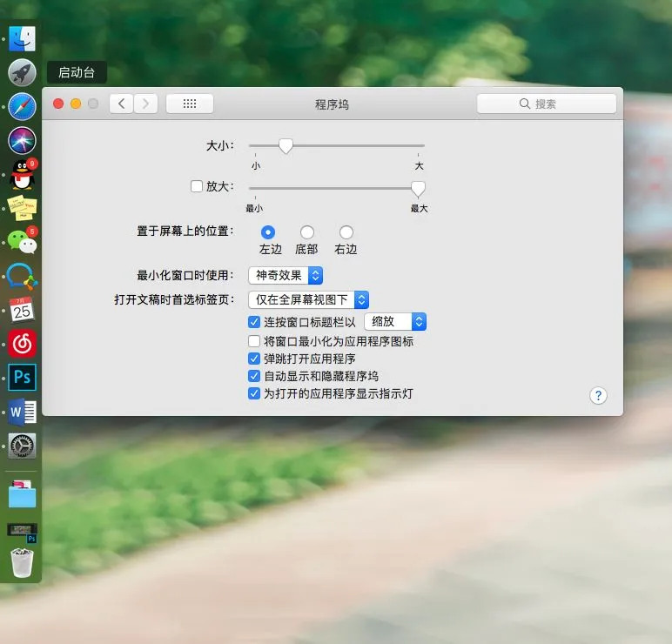Open Photoshop from the dock
The width and height of the screenshot is (672, 644).
coord(22,378)
